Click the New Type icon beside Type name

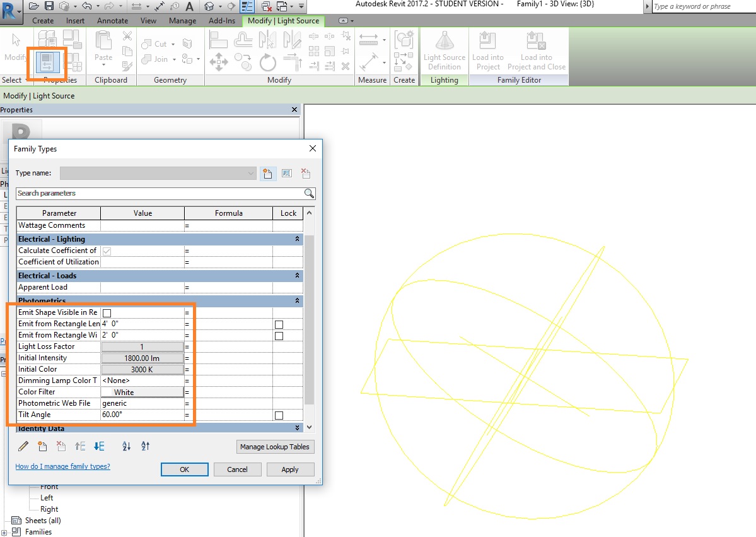[267, 173]
